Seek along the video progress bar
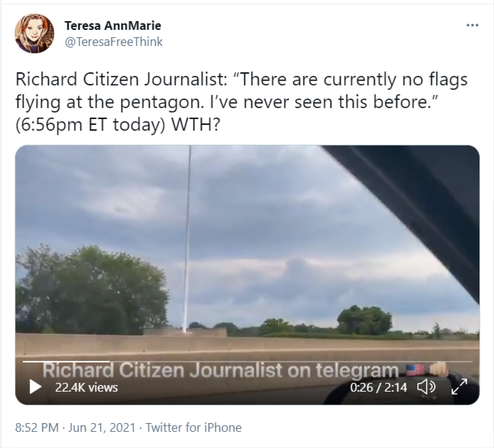 coord(247,362)
